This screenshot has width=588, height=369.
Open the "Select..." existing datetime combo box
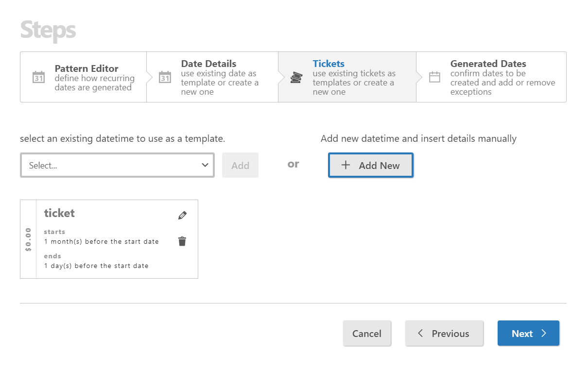(x=112, y=165)
